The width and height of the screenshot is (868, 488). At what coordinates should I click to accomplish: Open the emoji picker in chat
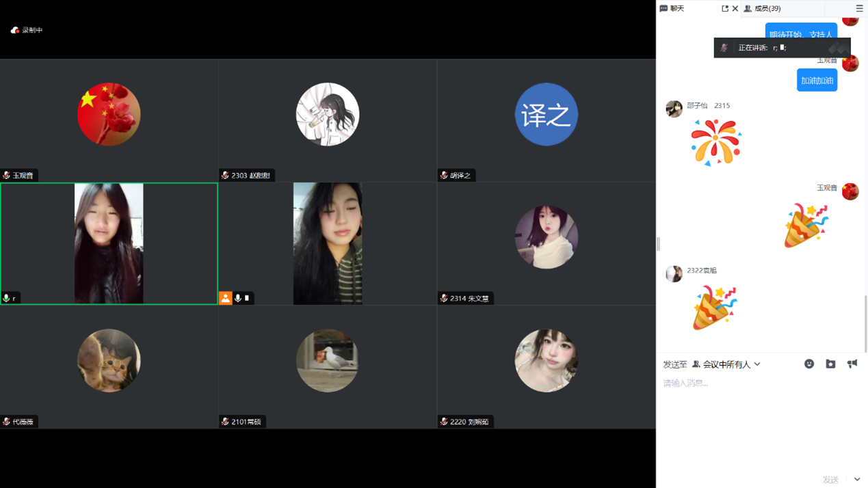coord(809,364)
